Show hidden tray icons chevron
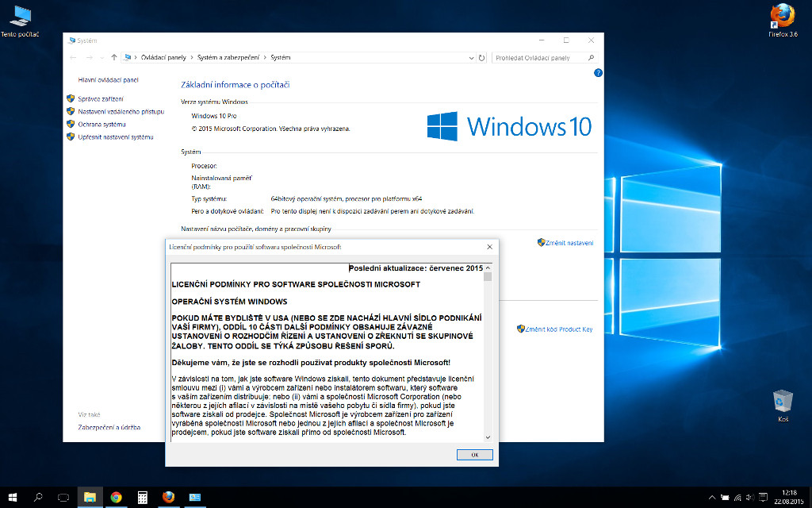 pos(712,498)
